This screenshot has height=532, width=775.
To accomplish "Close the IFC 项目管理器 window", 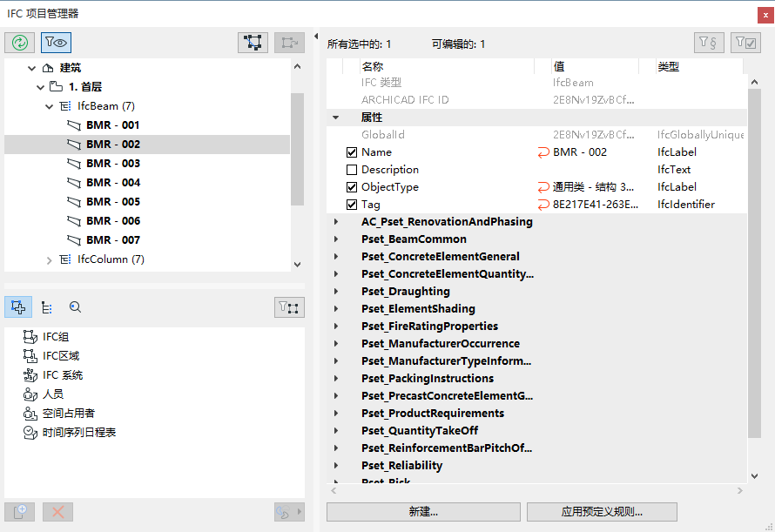I will click(765, 15).
